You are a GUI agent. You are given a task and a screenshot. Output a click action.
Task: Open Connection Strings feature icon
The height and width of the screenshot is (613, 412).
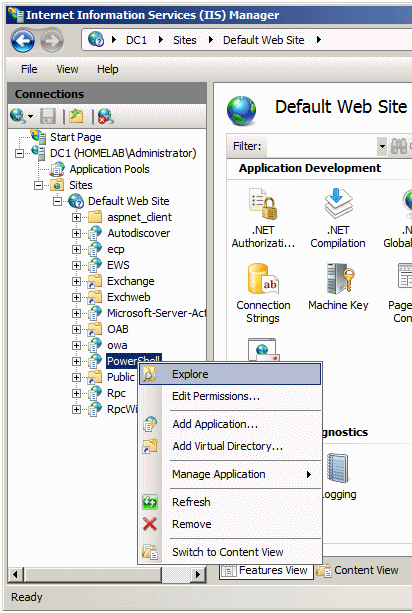263,278
